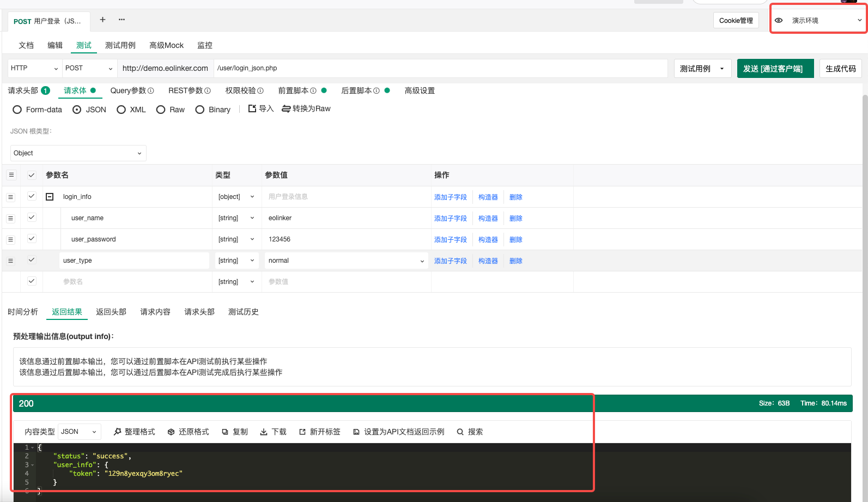
Task: Fold line 1 in the code gutter
Action: pyautogui.click(x=32, y=447)
